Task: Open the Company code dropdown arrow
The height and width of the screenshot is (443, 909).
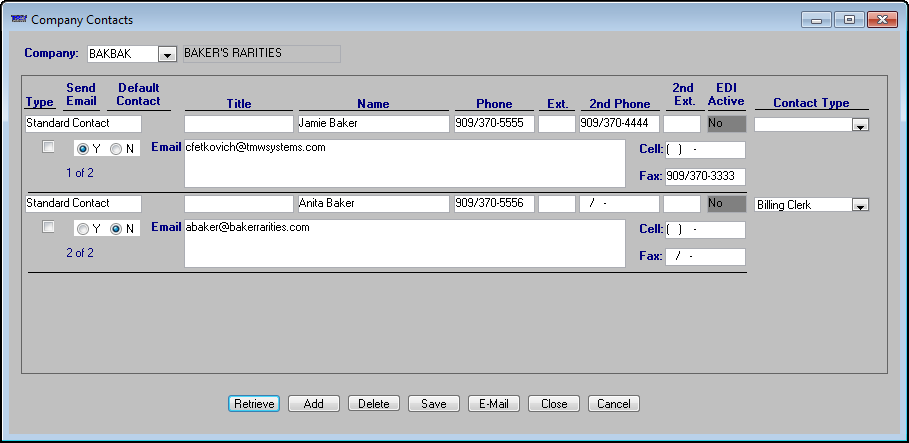Action: coord(167,55)
